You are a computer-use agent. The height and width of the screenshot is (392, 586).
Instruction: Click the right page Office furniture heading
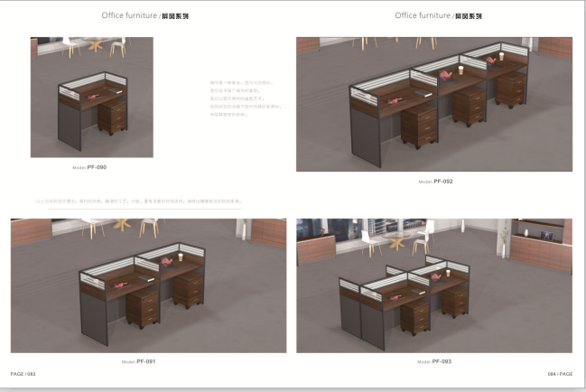click(x=439, y=16)
